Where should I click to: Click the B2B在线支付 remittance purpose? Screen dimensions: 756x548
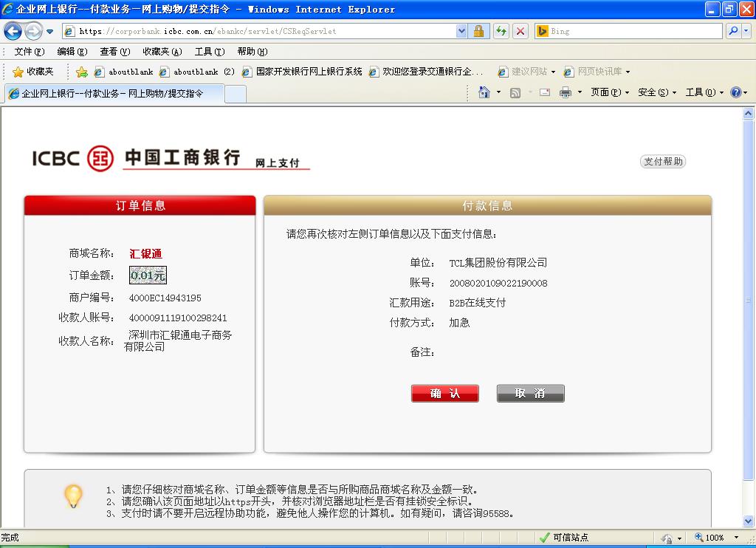pyautogui.click(x=478, y=303)
